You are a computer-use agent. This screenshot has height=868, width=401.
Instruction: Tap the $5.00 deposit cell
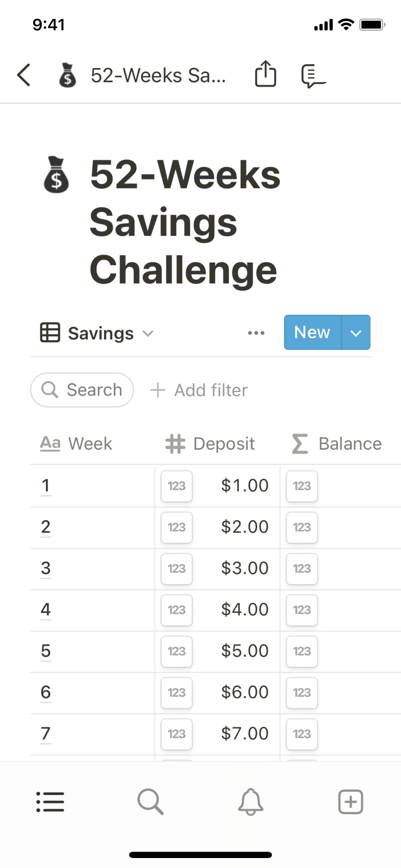click(x=245, y=651)
